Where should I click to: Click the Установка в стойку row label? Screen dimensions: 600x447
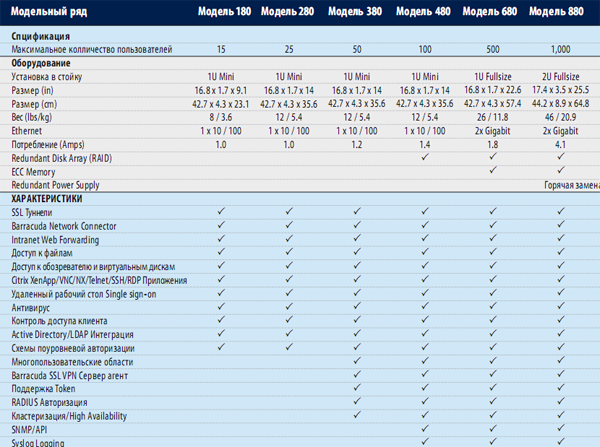point(47,77)
